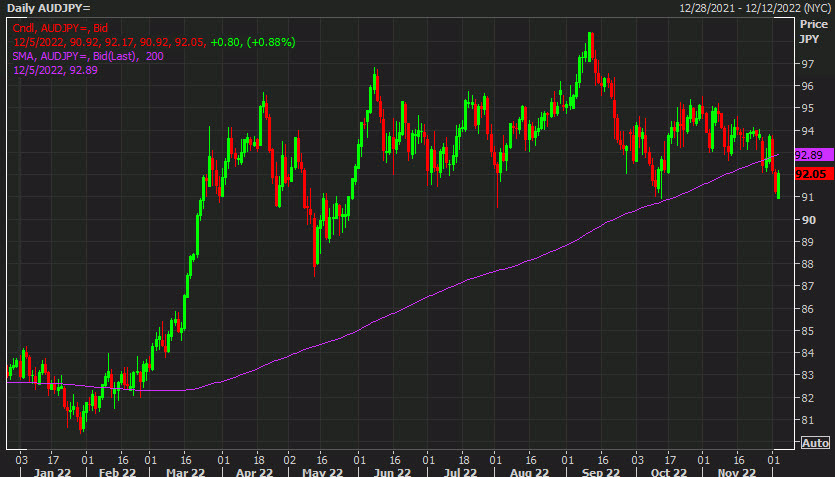Click the 82 price axis label
The width and height of the screenshot is (835, 477).
(807, 398)
